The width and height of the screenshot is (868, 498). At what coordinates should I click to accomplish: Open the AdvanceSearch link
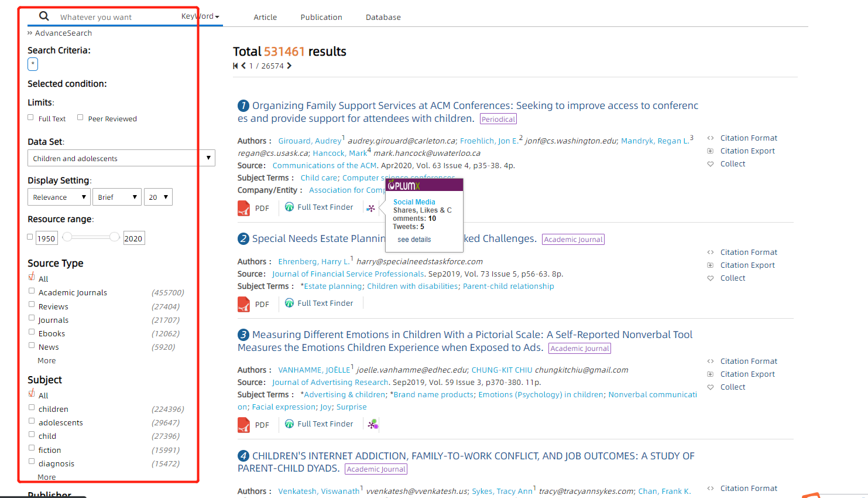point(63,33)
